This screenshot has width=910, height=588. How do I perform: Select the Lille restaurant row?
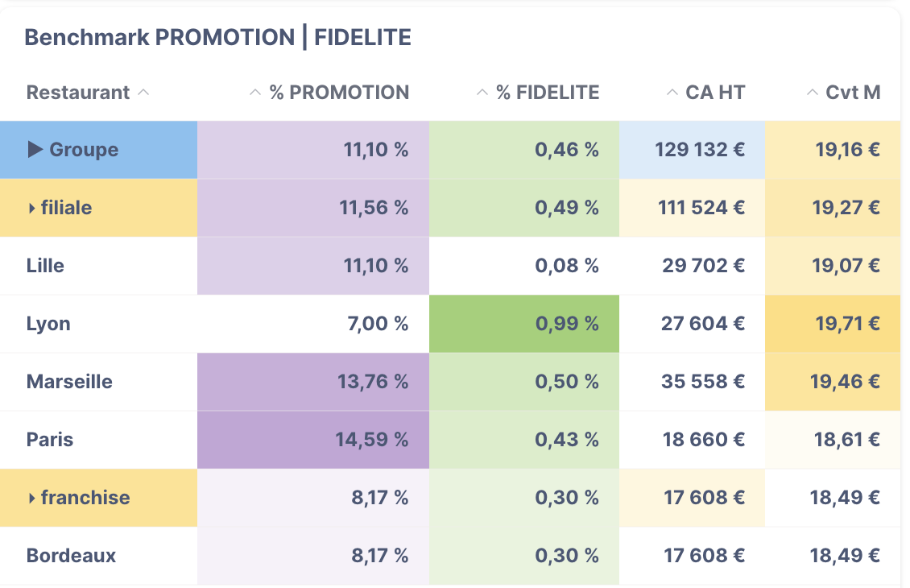(x=45, y=266)
